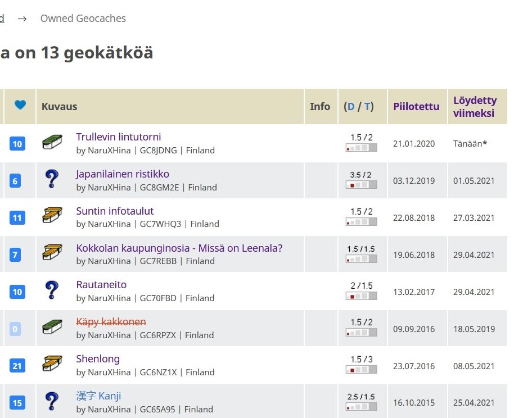This screenshot has height=418, width=532.
Task: Click the 21 favorite points badge for Shenlong
Action: (17, 366)
